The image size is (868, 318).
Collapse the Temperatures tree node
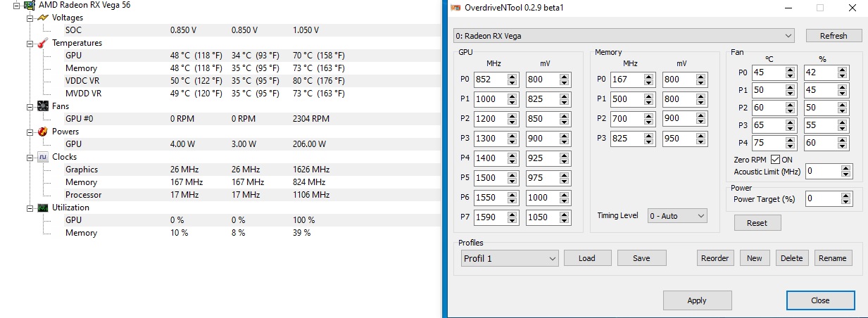30,43
